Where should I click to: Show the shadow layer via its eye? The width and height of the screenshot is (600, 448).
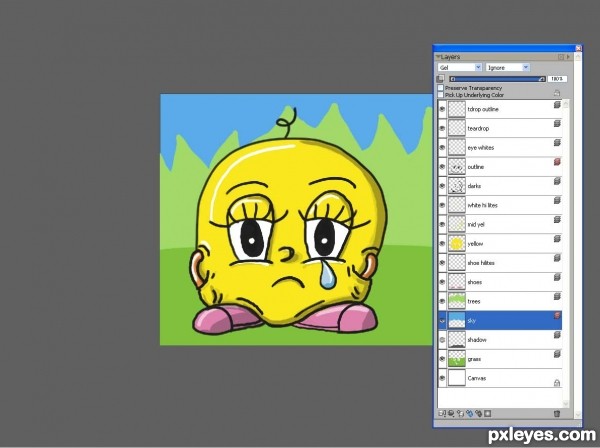pos(442,340)
